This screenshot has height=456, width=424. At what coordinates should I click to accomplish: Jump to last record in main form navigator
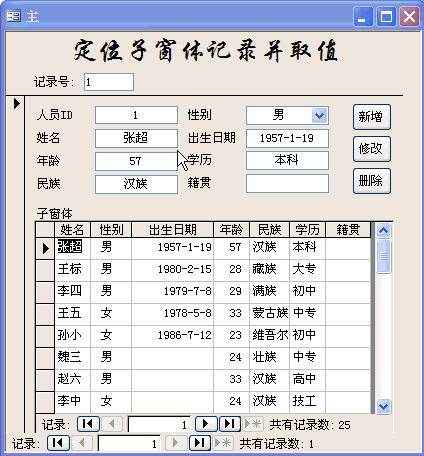(200, 443)
